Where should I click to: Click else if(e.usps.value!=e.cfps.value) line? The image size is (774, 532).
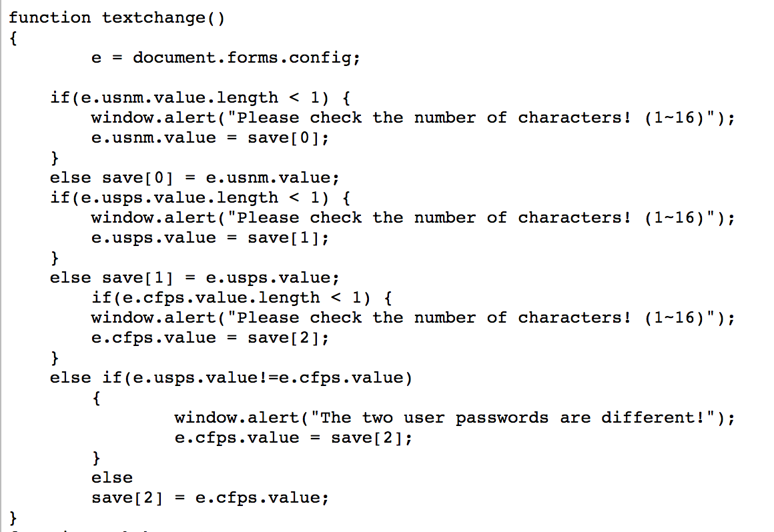(x=230, y=378)
